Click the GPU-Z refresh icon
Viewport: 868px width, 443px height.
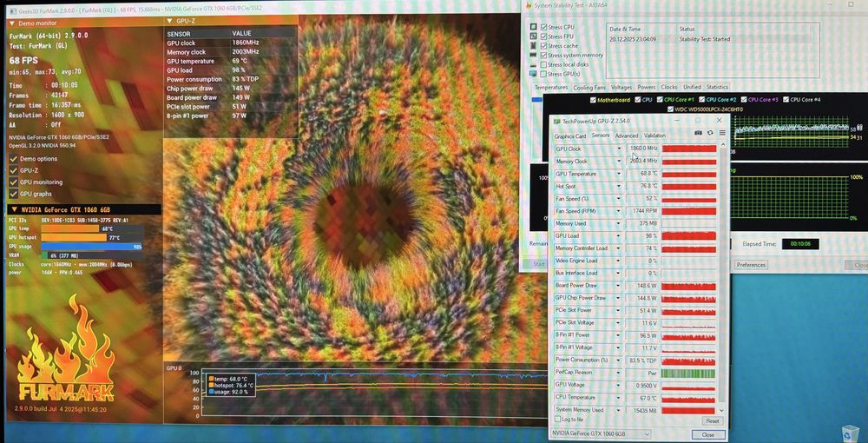pos(710,133)
